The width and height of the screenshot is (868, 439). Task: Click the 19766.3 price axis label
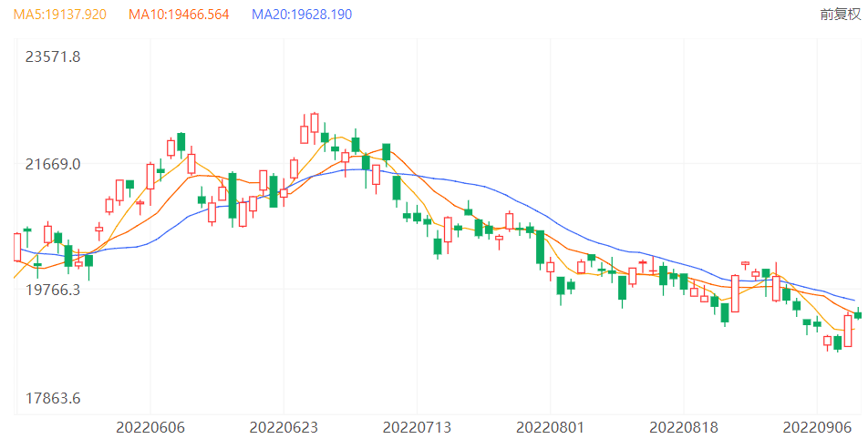(53, 290)
